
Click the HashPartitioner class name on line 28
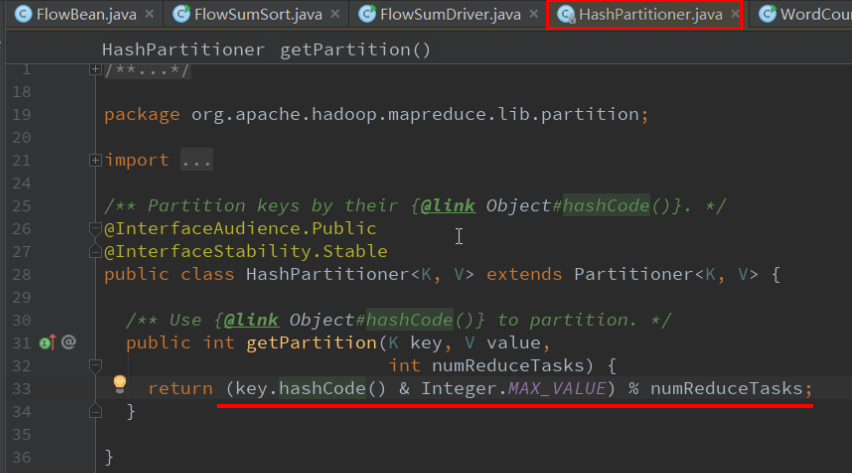coord(327,274)
